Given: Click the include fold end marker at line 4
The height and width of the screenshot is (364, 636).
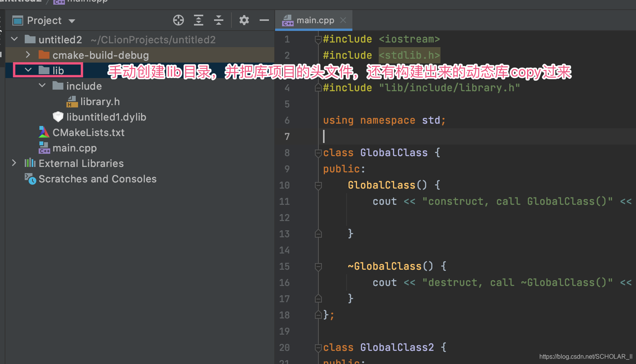Looking at the screenshot, I should point(318,88).
